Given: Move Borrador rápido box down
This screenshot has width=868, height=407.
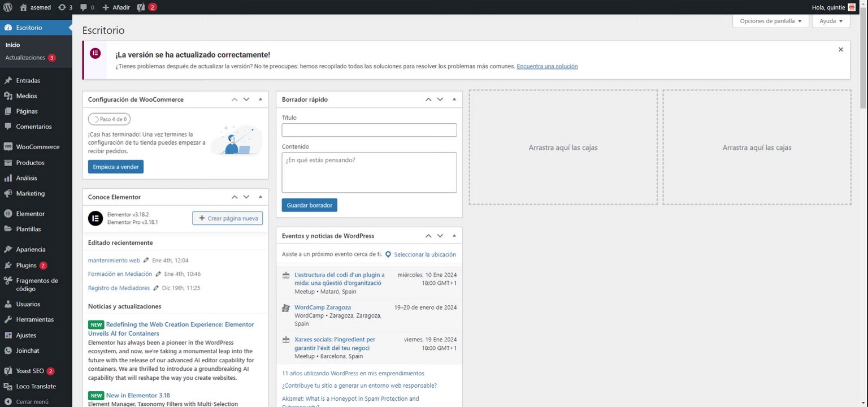Looking at the screenshot, I should [440, 99].
